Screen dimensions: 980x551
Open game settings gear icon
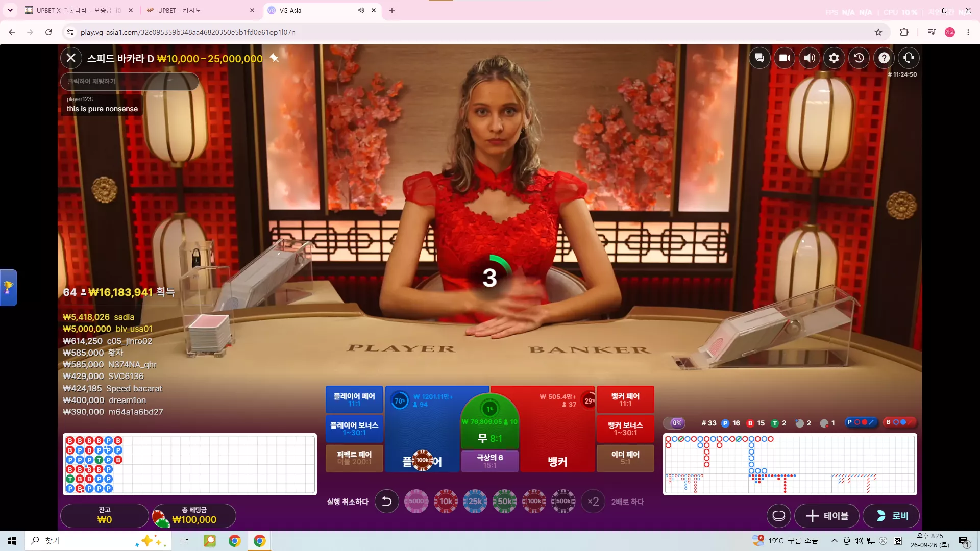click(834, 58)
